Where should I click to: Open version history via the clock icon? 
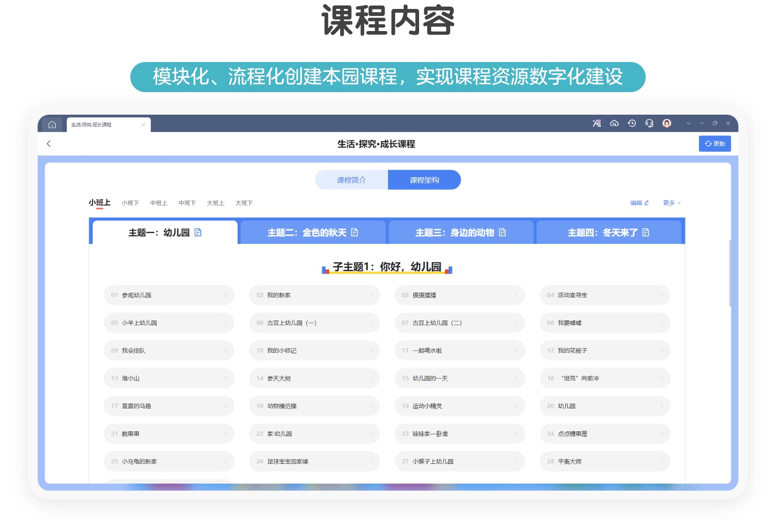(632, 123)
